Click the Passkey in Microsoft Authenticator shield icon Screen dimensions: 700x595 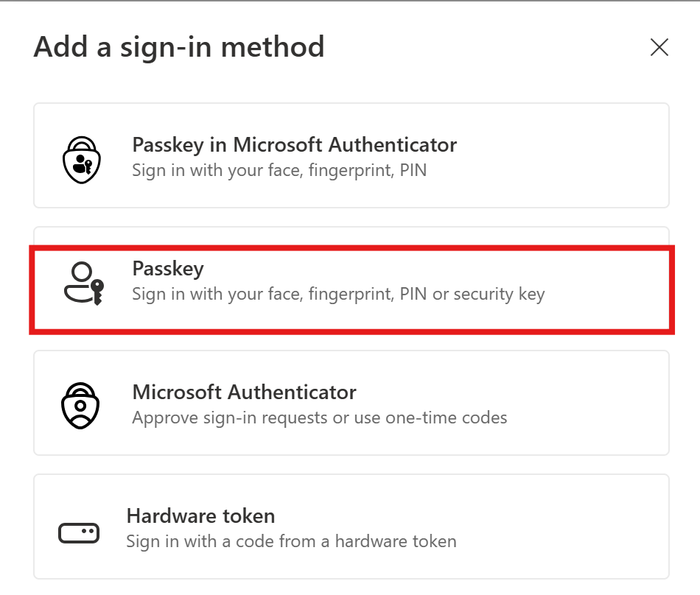(x=80, y=158)
